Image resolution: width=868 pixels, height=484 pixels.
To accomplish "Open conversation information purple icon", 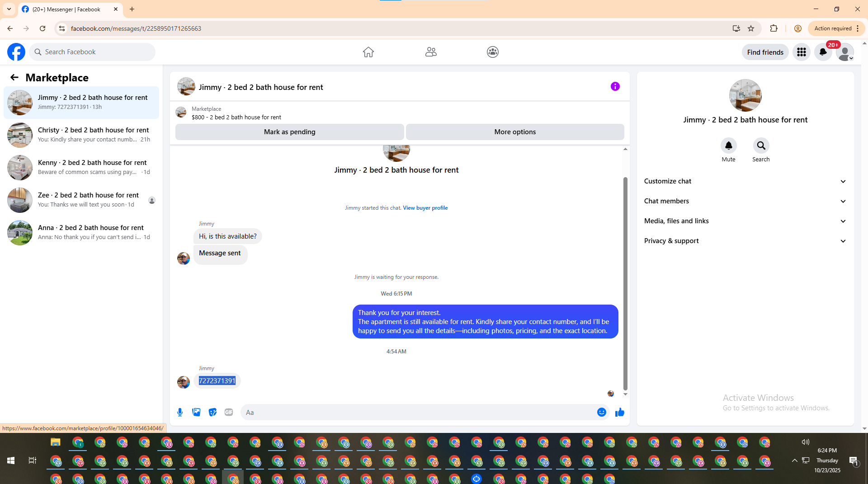I will coord(615,86).
